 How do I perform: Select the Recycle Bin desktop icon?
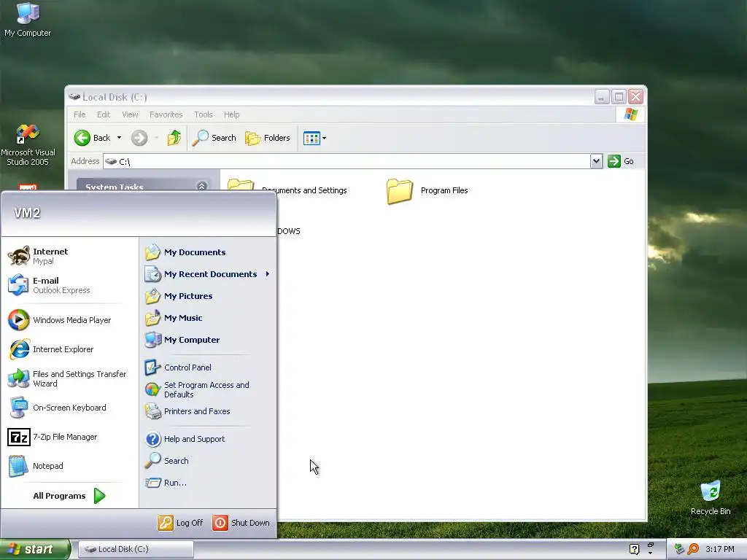tap(711, 497)
